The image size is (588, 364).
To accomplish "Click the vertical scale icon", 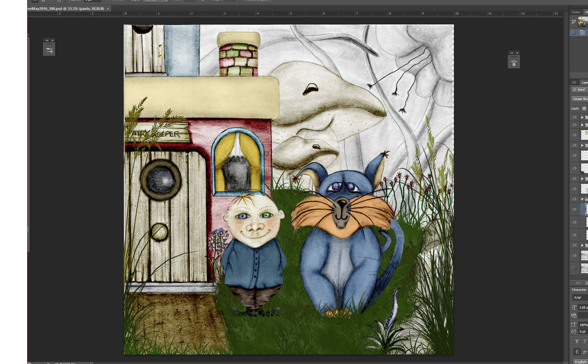I will pos(574,325).
